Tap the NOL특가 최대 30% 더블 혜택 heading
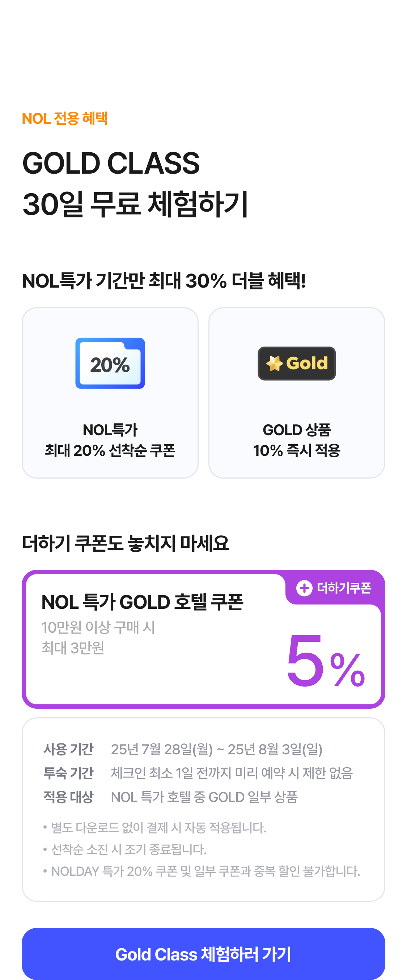This screenshot has height=980, width=407. (164, 281)
